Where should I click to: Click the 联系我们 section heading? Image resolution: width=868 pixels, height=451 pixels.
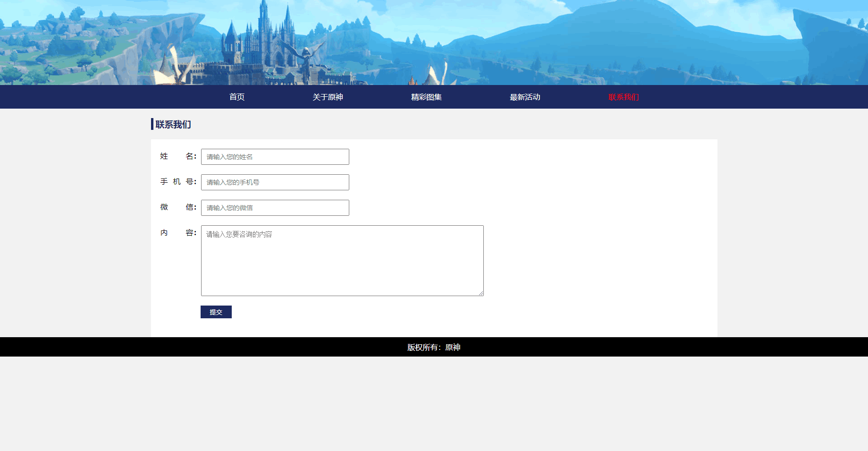pos(173,124)
